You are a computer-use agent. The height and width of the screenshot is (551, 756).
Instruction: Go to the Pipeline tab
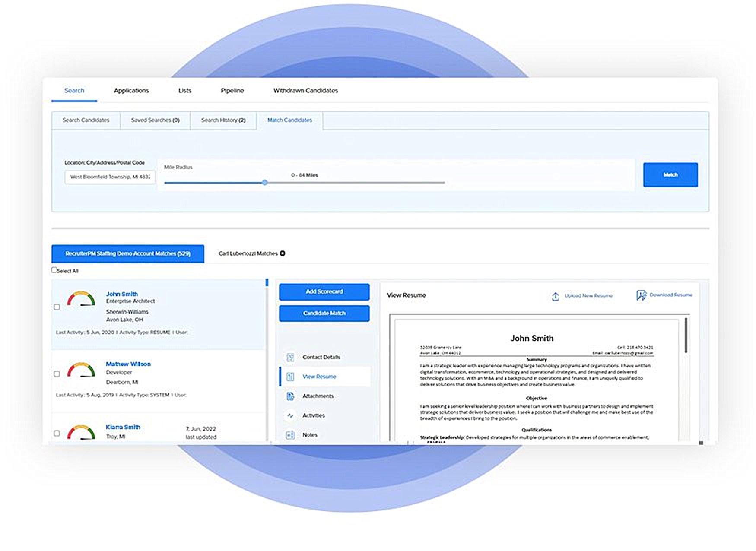click(232, 91)
